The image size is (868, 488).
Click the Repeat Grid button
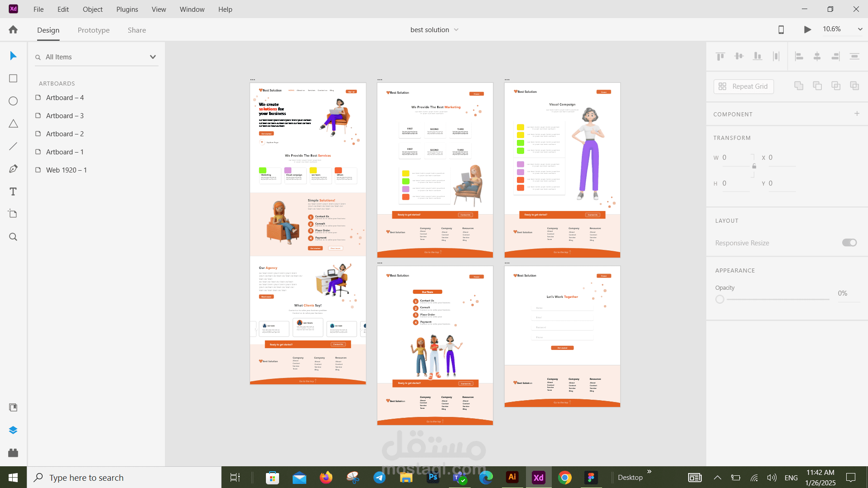tap(743, 86)
